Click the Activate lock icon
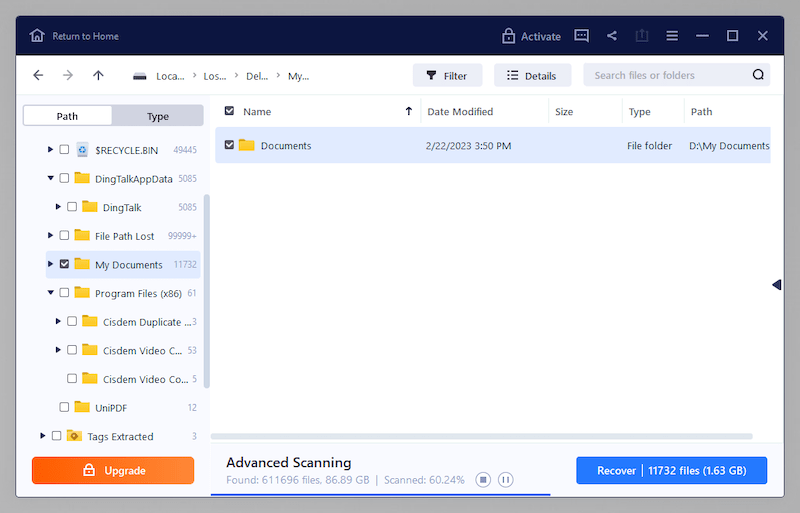This screenshot has height=513, width=800. click(x=508, y=36)
